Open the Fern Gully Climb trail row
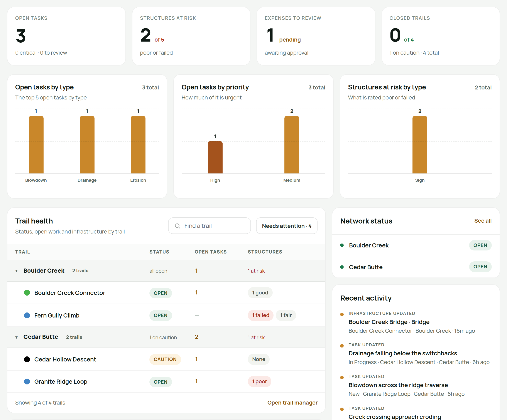 166,315
